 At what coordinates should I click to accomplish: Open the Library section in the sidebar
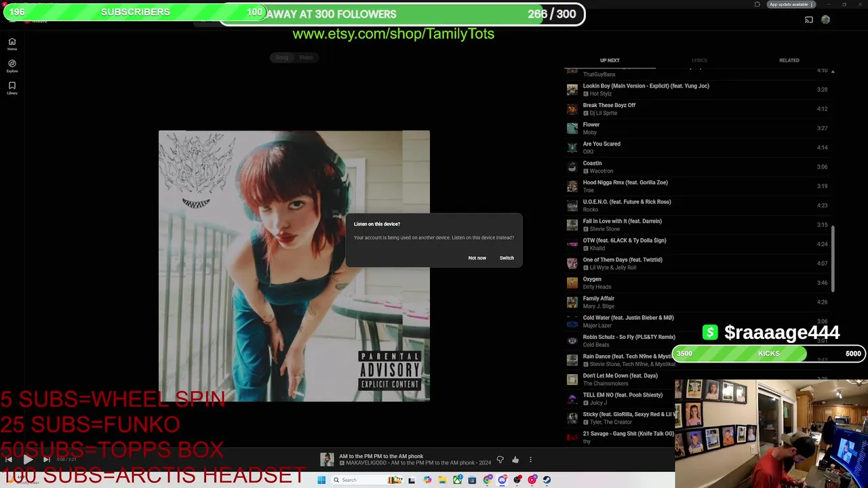[x=12, y=87]
